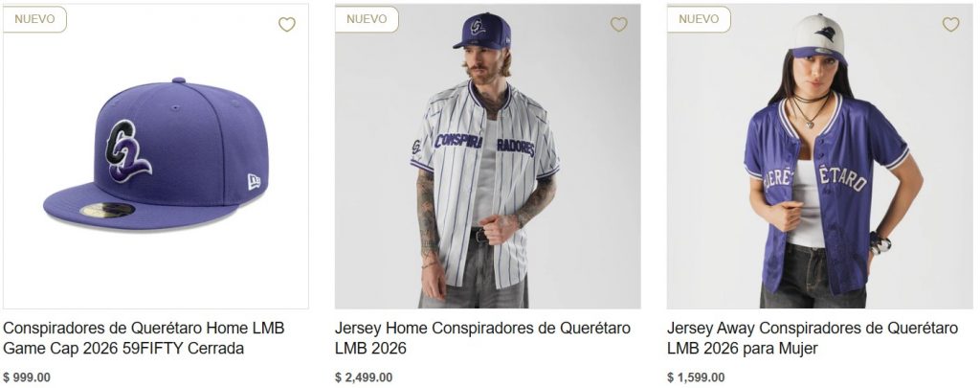980x388 pixels.
Task: Click the purple cap on the bearded model
Action: point(482,31)
